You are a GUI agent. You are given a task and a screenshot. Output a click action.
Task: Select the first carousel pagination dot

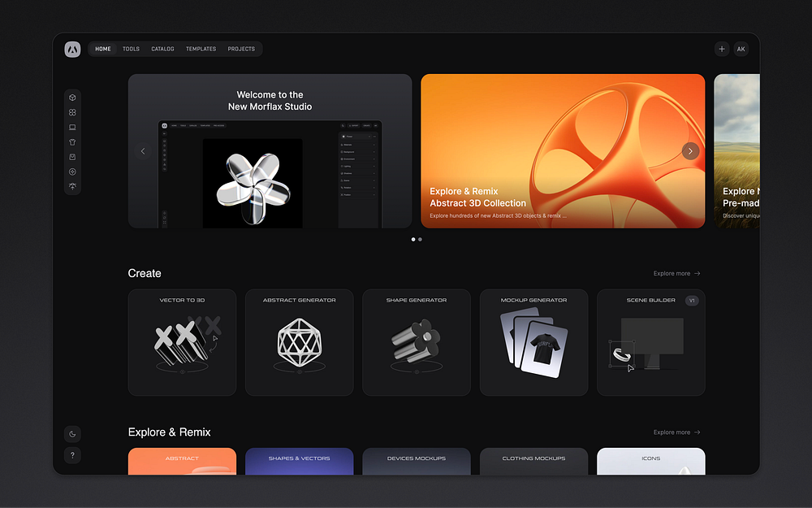(x=413, y=240)
